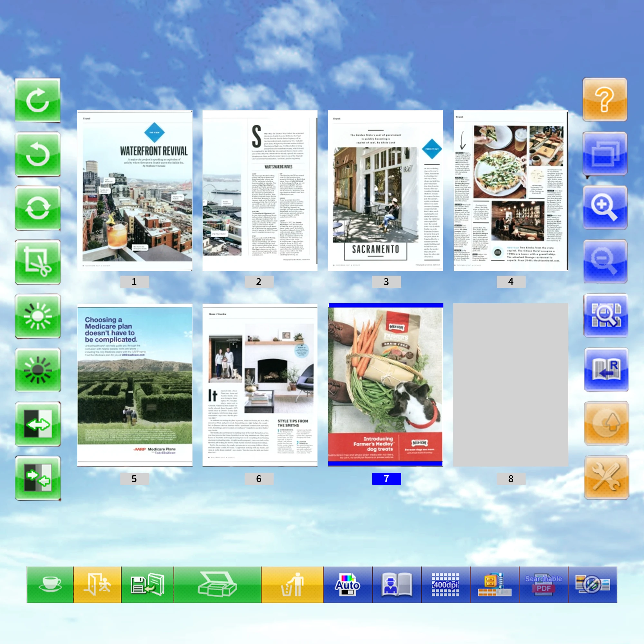Delete page using the trash bin button
The height and width of the screenshot is (644, 644).
292,585
